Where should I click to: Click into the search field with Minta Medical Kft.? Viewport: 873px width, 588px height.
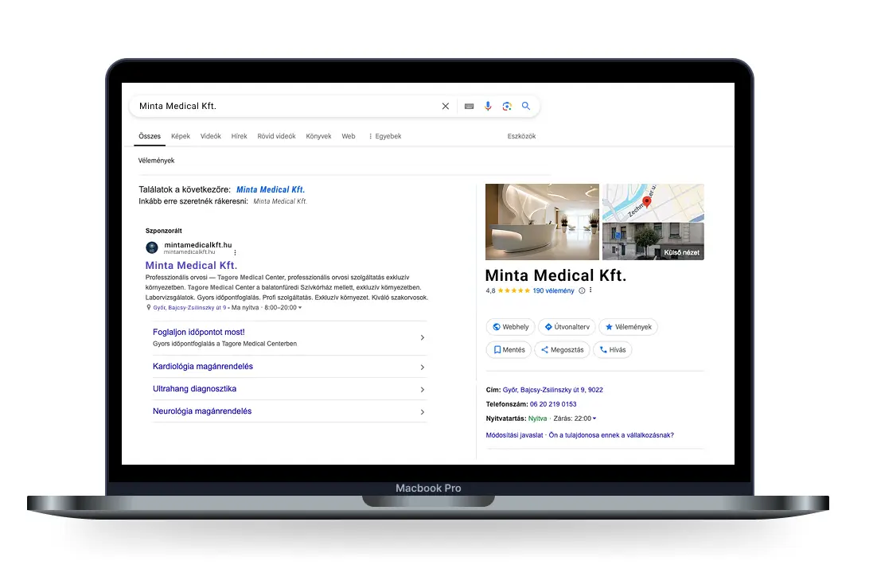pyautogui.click(x=279, y=107)
